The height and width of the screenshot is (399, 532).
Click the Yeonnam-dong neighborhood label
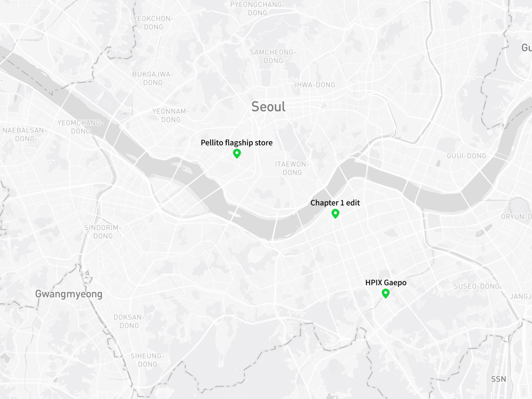[170, 116]
